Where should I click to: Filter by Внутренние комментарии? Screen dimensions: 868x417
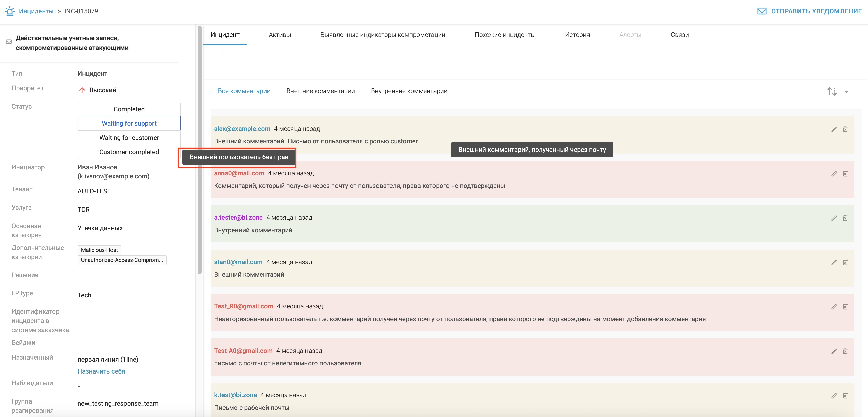[x=409, y=91]
